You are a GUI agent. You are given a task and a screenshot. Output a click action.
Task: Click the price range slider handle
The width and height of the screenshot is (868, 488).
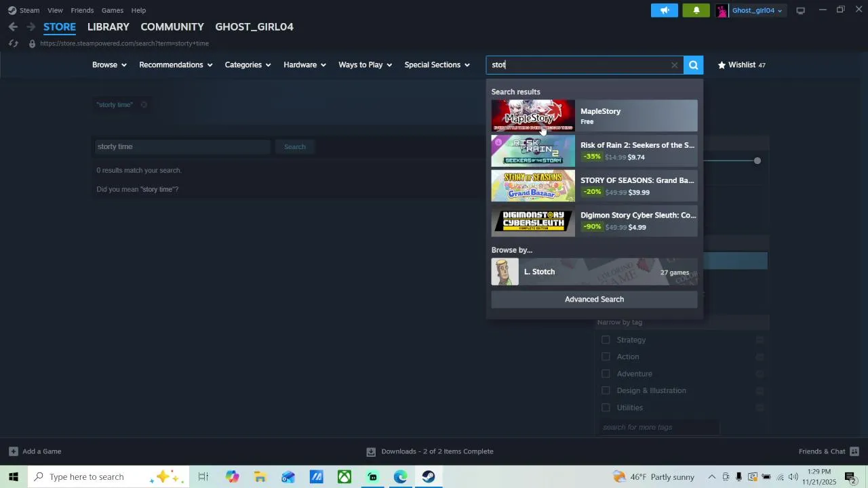[x=757, y=161]
